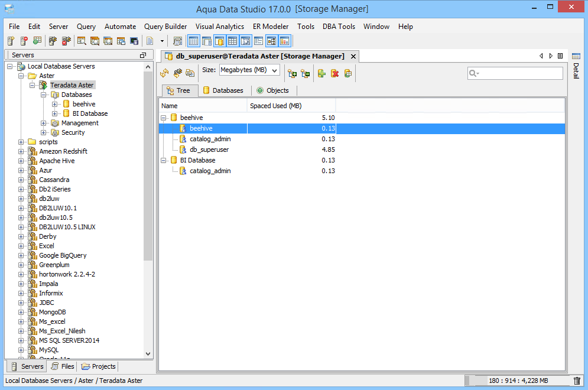Open the ER Modeler menu

click(271, 27)
